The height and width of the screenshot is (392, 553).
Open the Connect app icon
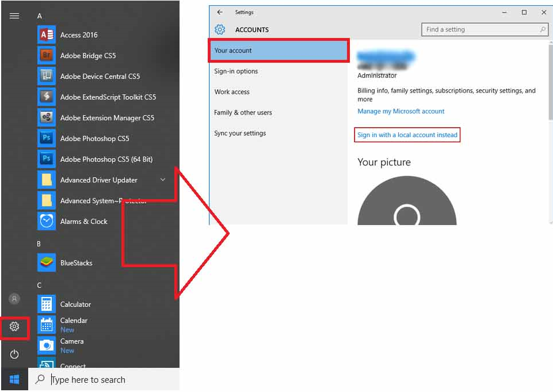tap(47, 363)
